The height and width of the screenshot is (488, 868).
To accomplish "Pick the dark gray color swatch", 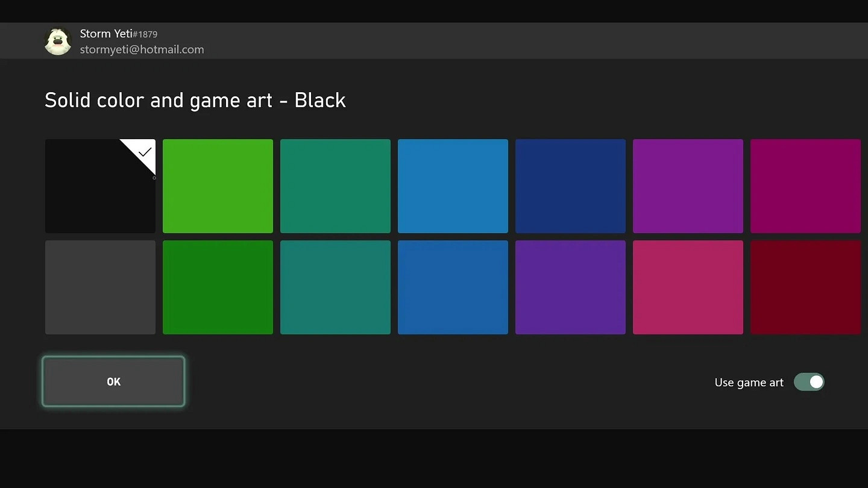I will [x=100, y=287].
